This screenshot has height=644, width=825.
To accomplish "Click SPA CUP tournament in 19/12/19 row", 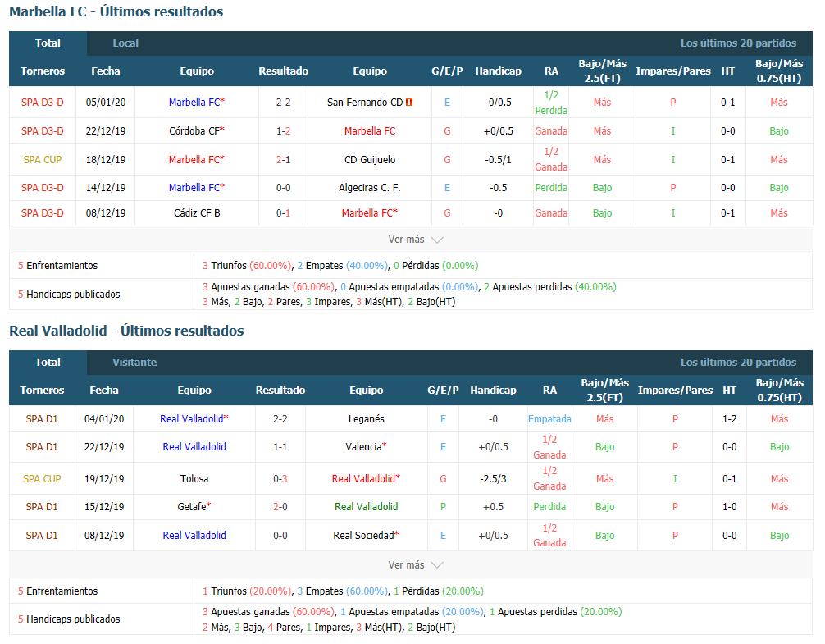I will coord(42,479).
